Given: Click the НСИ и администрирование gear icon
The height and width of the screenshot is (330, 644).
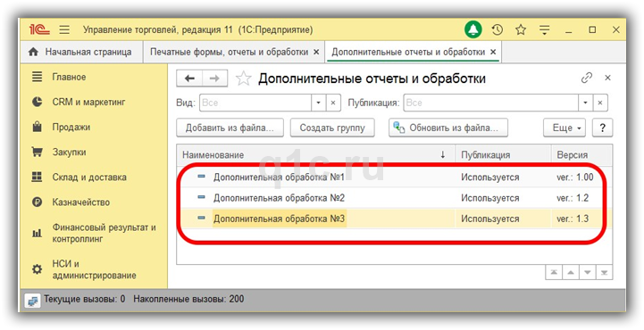Looking at the screenshot, I should point(37,269).
